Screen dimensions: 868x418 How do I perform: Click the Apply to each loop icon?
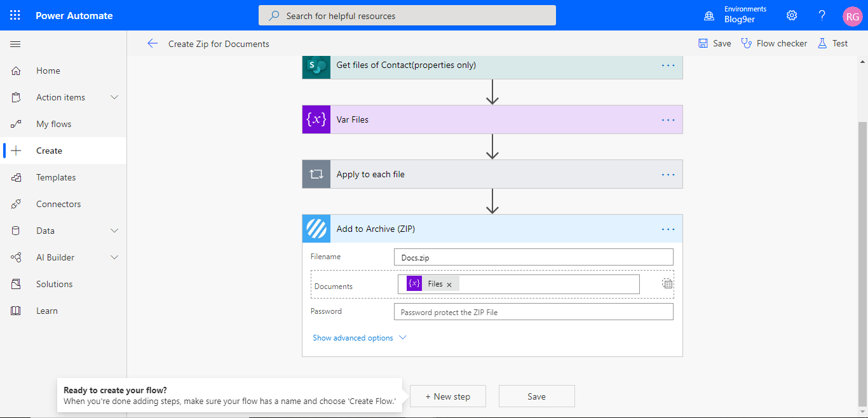coord(316,174)
